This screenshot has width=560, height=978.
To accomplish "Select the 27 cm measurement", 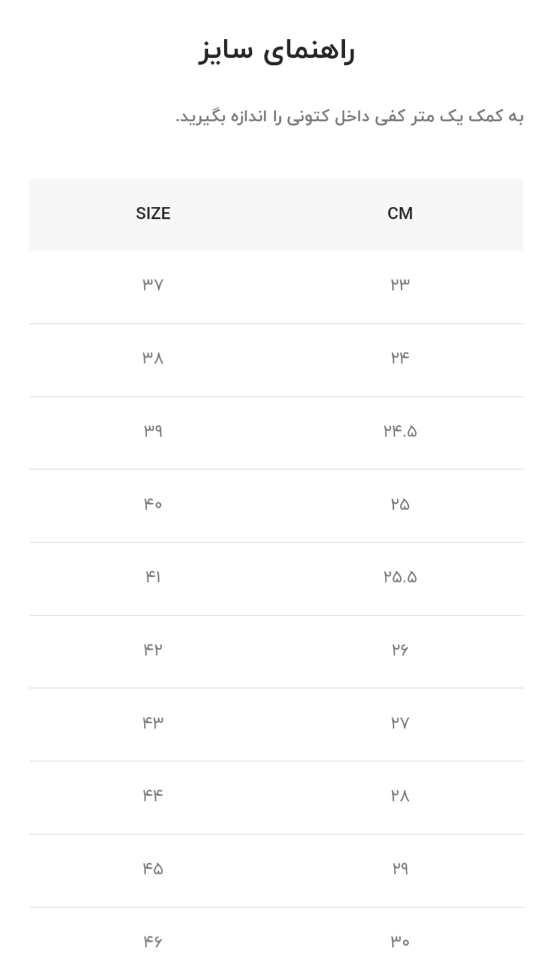I will (400, 723).
